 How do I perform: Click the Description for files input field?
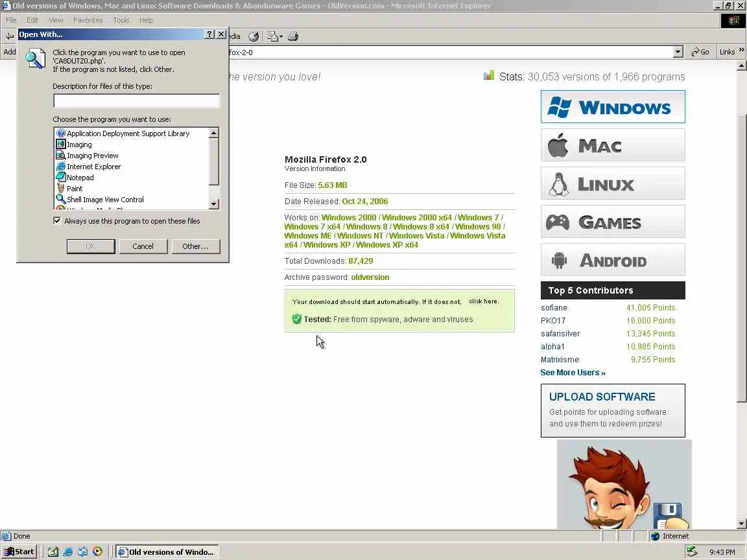tap(136, 100)
